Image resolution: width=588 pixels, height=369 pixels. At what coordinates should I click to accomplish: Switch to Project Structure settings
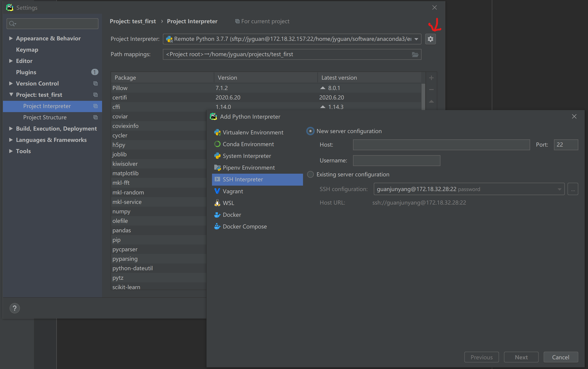[45, 117]
